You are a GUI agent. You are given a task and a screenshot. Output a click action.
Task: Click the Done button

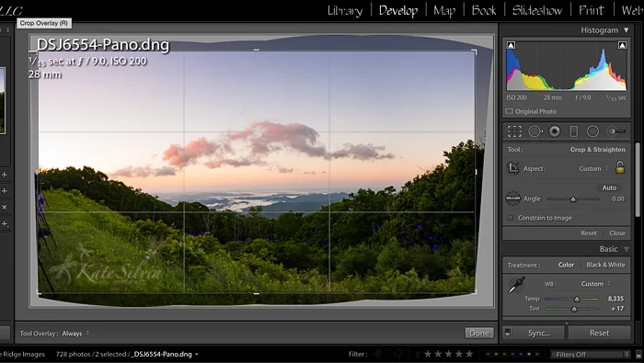pyautogui.click(x=479, y=333)
